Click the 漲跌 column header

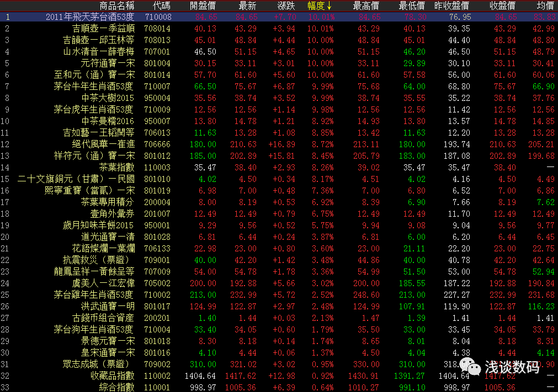coord(286,6)
